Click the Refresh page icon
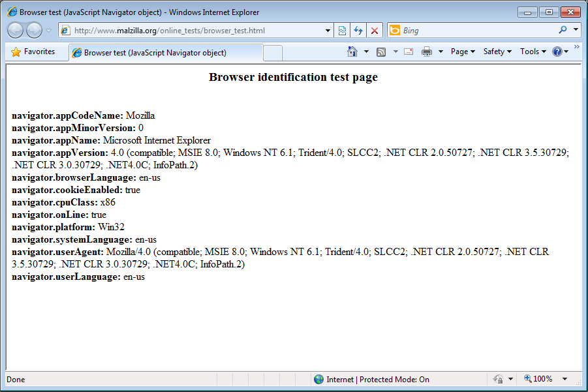Screen dimensions: 588x392 tap(358, 31)
